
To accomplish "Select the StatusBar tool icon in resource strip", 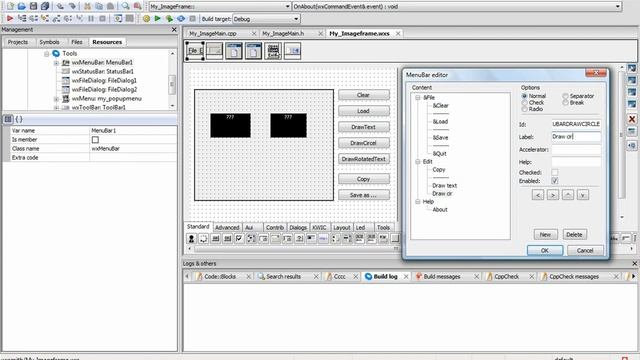I will click(214, 51).
